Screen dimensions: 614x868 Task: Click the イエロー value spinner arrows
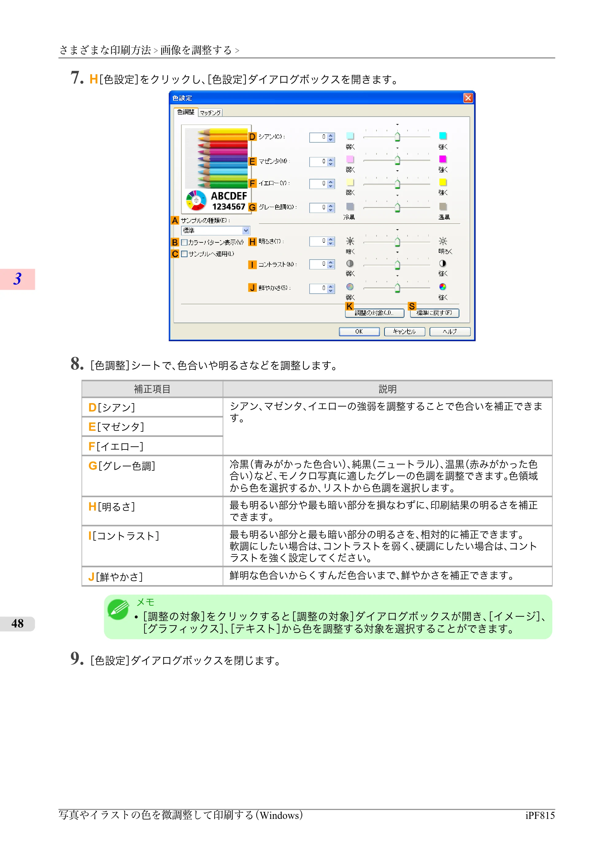coord(331,184)
